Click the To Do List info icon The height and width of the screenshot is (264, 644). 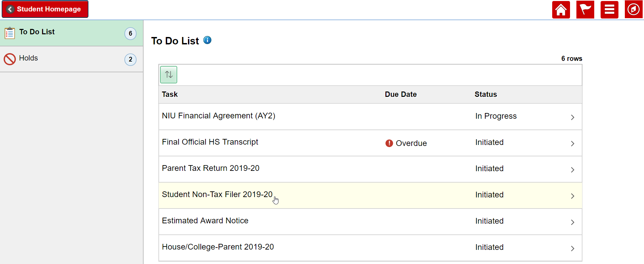point(207,40)
